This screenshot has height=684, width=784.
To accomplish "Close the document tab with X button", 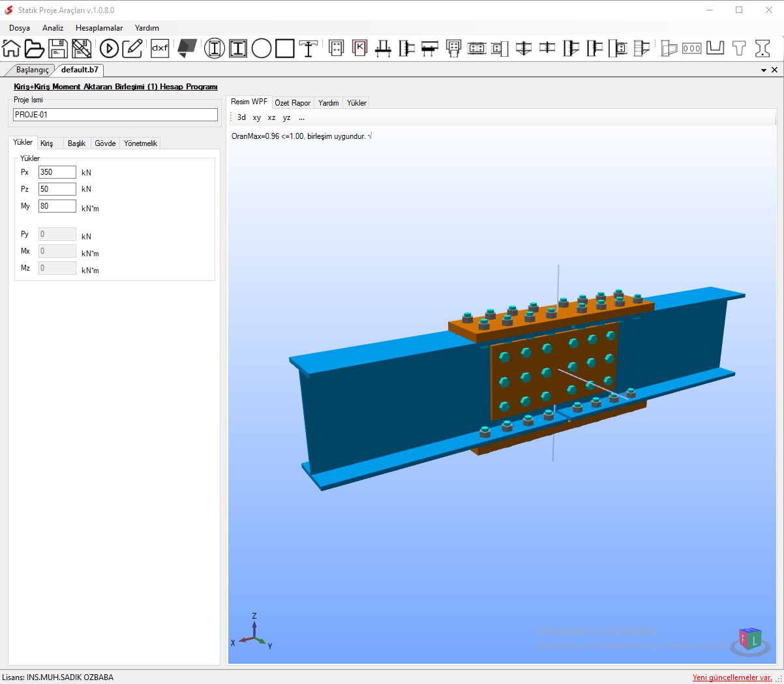I will tap(774, 70).
